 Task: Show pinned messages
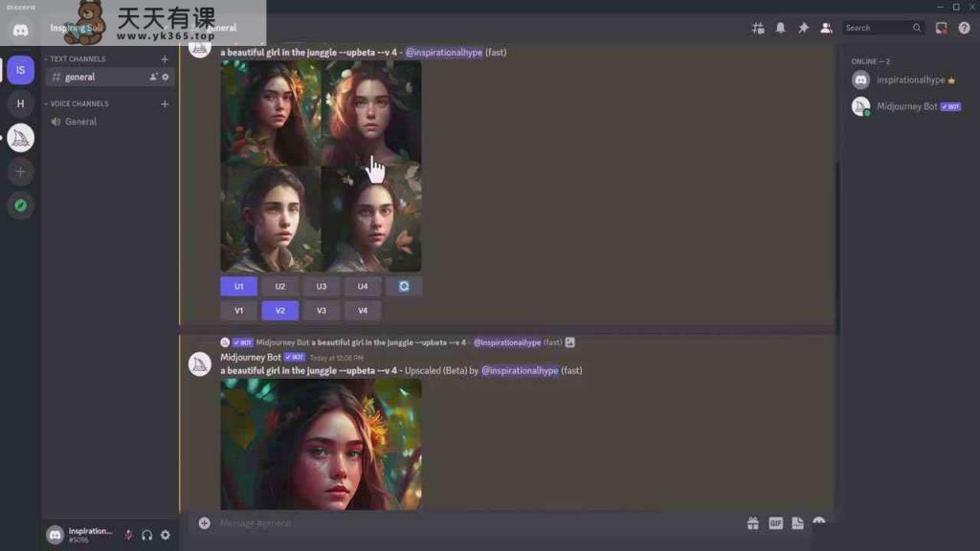pyautogui.click(x=803, y=28)
